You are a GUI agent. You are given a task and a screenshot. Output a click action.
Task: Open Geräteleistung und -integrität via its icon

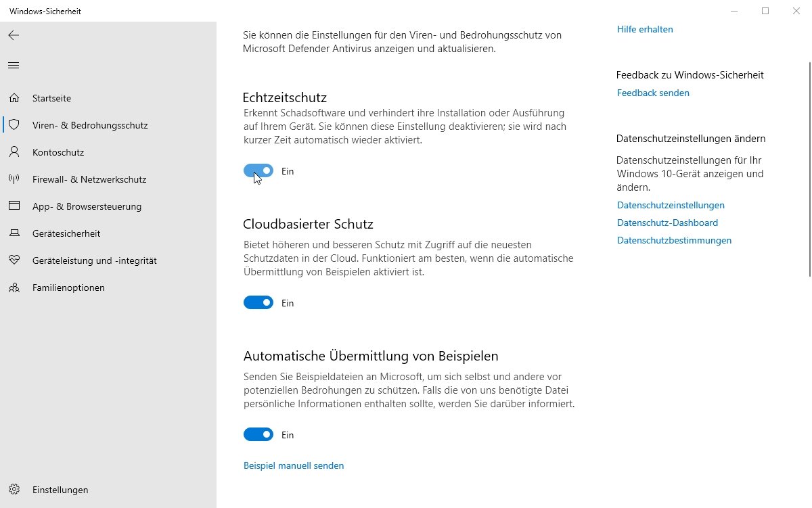click(14, 260)
